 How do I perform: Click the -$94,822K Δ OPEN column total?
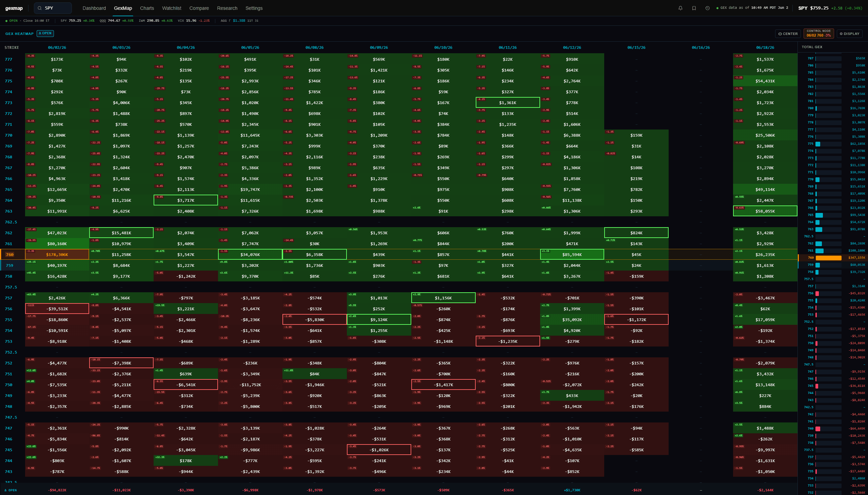[57, 490]
